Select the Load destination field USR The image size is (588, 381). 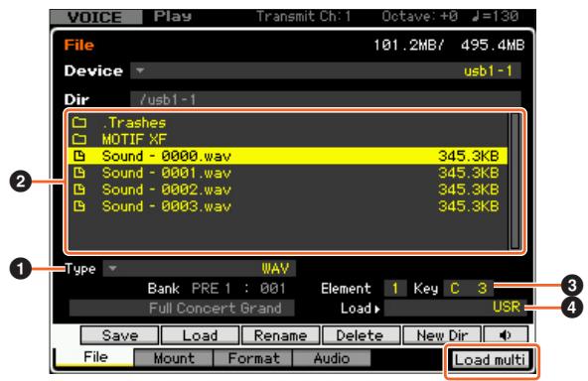tap(455, 308)
